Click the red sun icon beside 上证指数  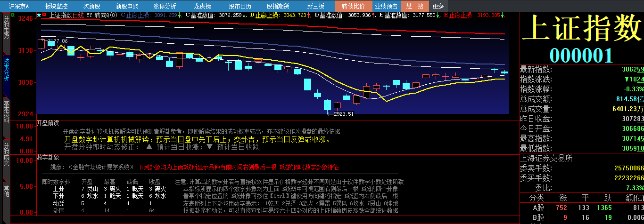(45, 15)
